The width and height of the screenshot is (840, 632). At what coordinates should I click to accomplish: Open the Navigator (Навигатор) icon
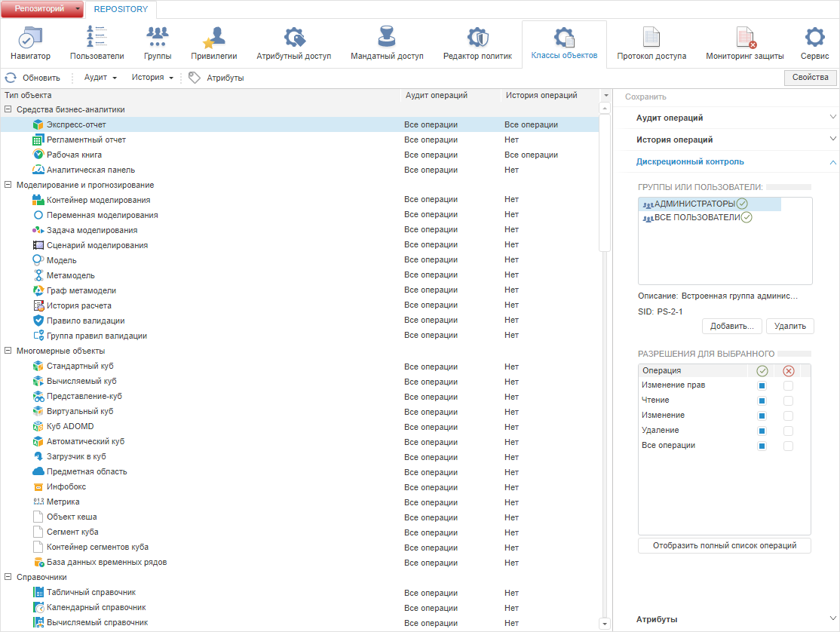click(30, 38)
